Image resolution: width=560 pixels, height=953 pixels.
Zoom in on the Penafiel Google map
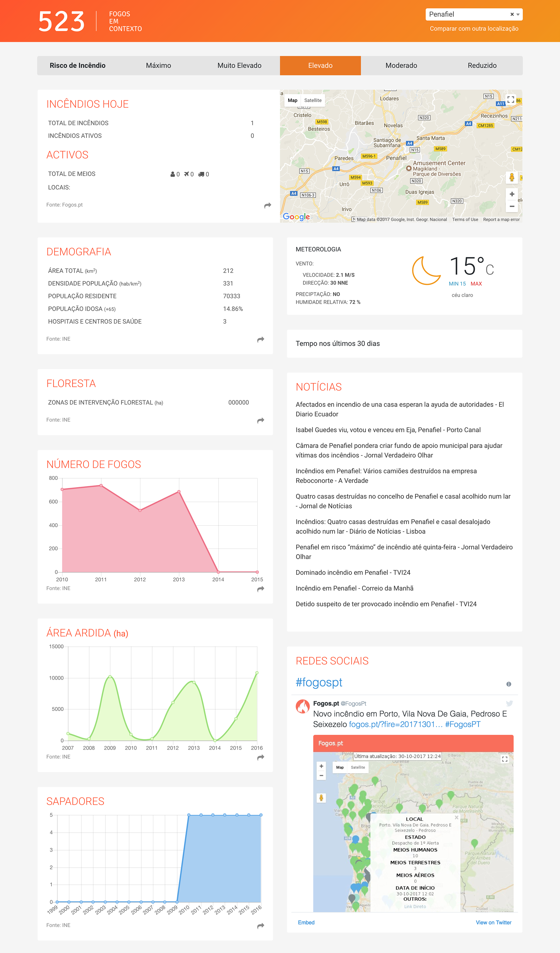tap(512, 194)
